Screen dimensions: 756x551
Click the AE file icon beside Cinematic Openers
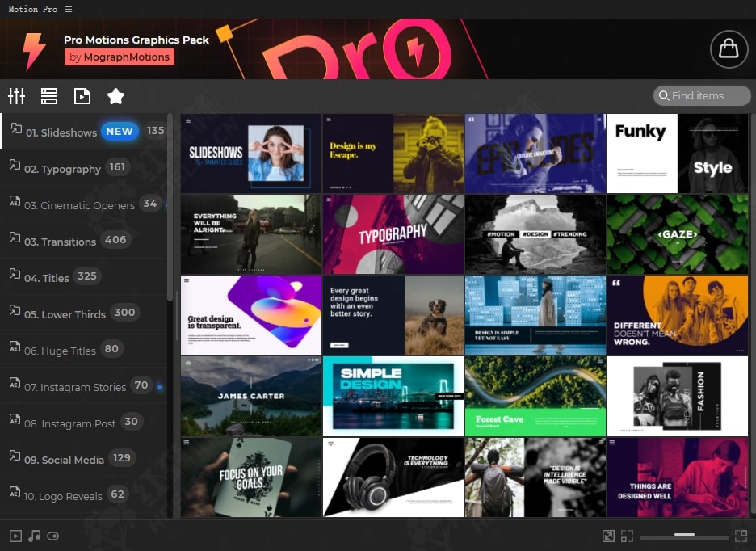15,201
